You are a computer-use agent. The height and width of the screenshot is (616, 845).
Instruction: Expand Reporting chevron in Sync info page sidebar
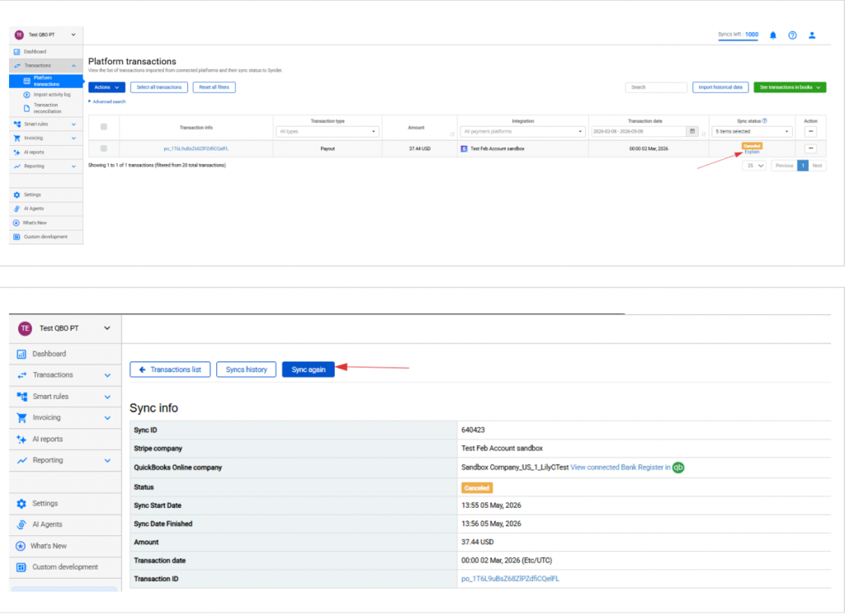pyautogui.click(x=107, y=461)
